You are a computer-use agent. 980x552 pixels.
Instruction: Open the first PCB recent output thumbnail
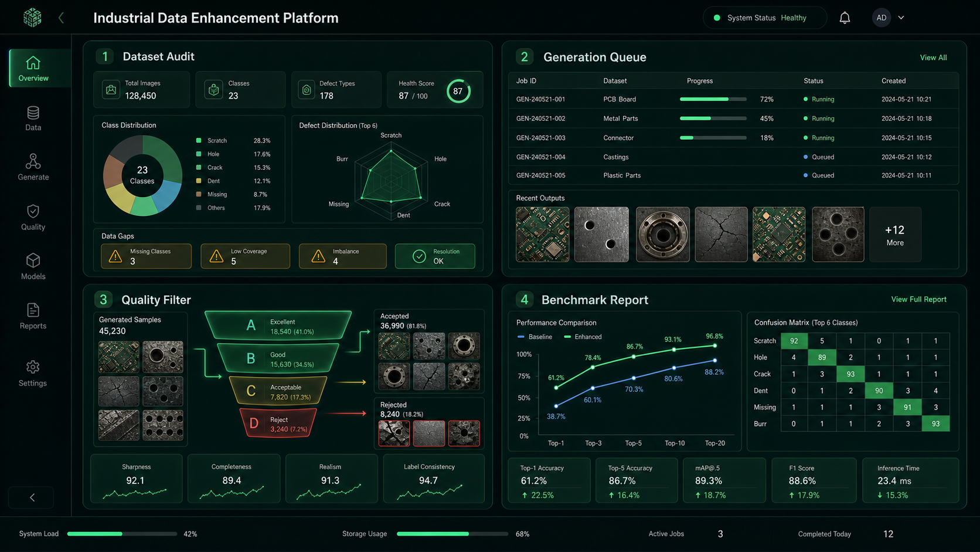tap(542, 234)
